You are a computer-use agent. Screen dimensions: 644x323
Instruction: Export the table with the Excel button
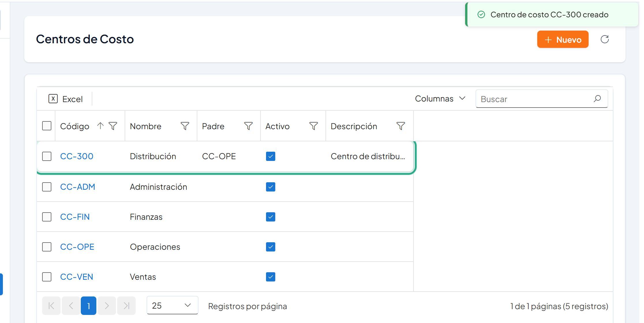(x=65, y=99)
